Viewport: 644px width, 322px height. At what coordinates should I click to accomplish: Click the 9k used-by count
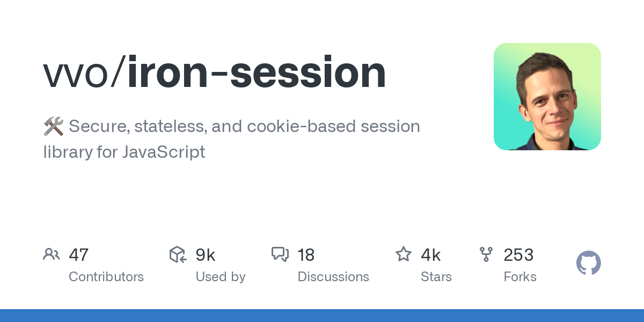(206, 255)
